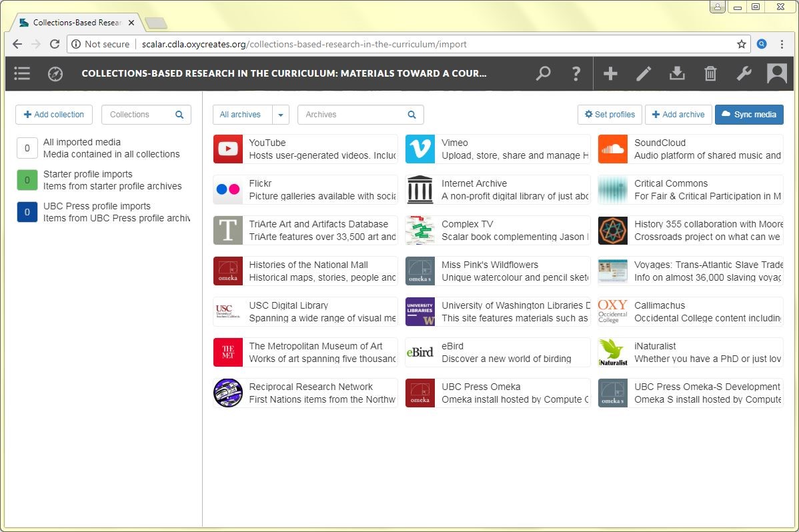799x532 pixels.
Task: Open search with magnifier icon in header
Action: tap(543, 73)
